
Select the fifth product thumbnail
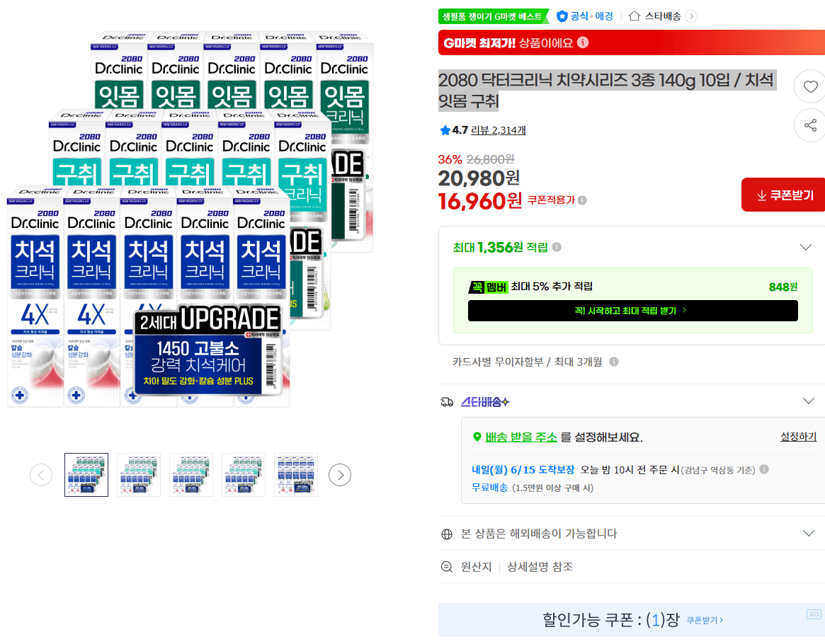click(x=296, y=475)
